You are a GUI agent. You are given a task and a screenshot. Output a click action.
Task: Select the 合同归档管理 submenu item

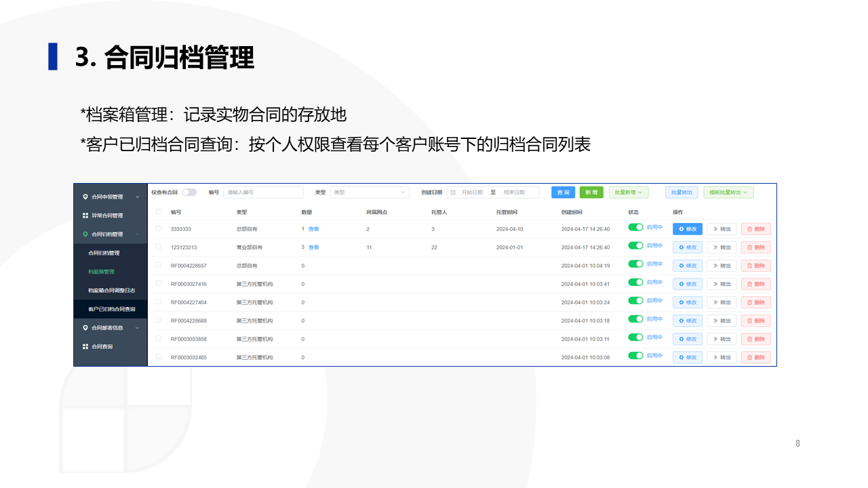click(x=111, y=253)
